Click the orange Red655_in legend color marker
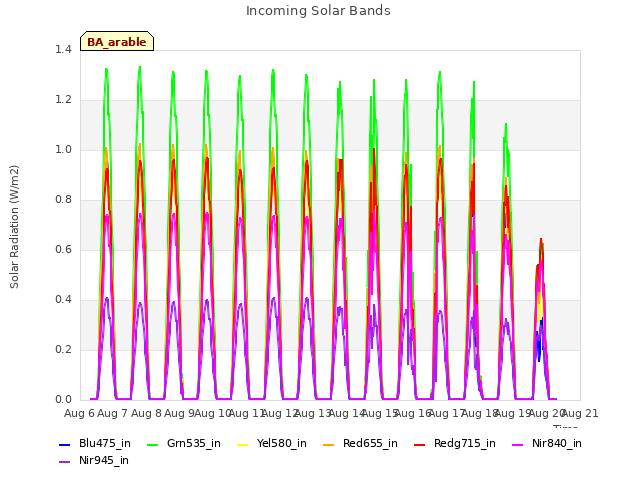This screenshot has height=480, width=640. (329, 444)
